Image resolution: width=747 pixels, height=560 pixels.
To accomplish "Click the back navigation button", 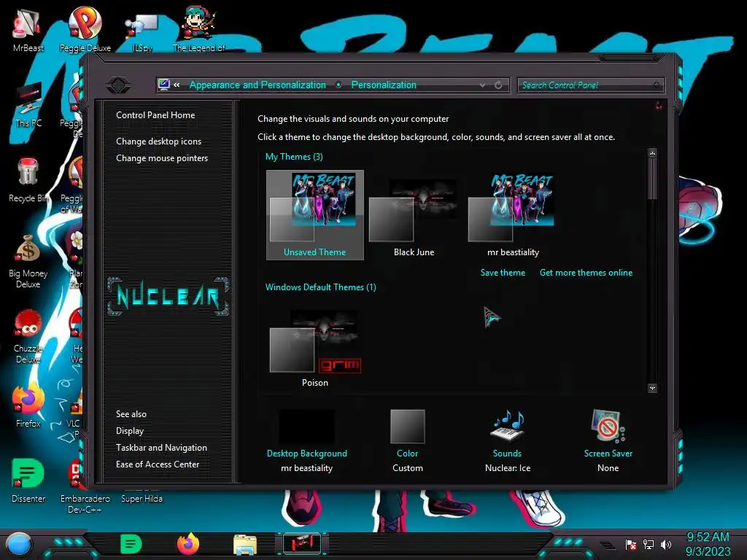I will pyautogui.click(x=118, y=85).
